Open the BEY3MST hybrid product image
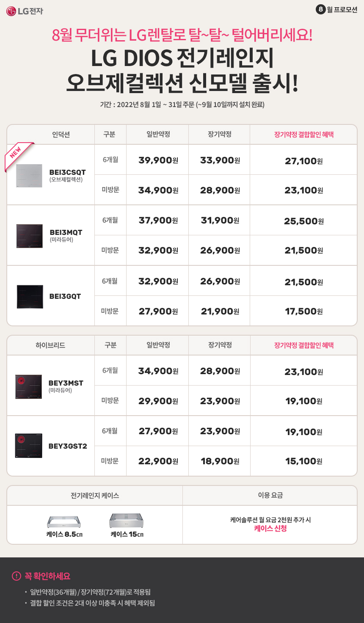 pyautogui.click(x=29, y=386)
